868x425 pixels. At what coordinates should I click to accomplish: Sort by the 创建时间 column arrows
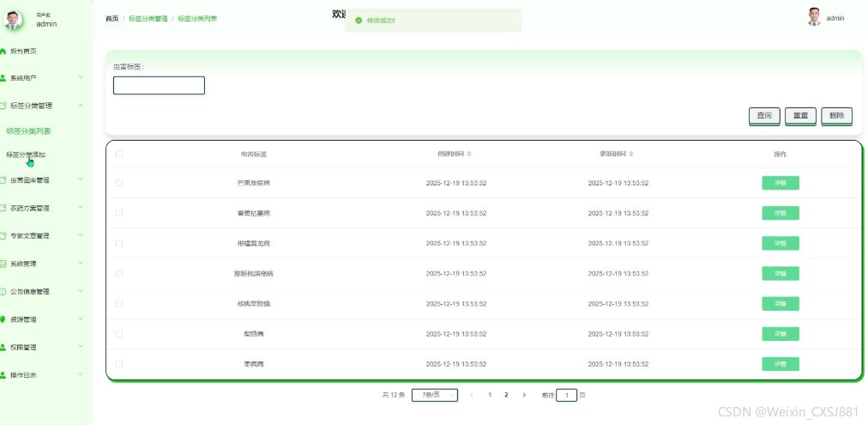(x=469, y=154)
